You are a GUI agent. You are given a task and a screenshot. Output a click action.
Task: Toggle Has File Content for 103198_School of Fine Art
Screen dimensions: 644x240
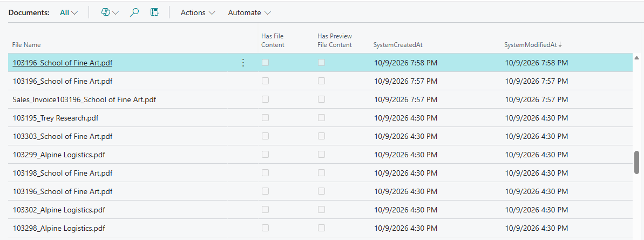(x=266, y=172)
